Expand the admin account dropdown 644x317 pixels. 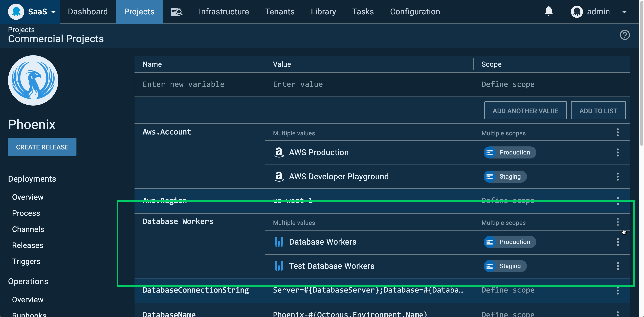pyautogui.click(x=625, y=12)
